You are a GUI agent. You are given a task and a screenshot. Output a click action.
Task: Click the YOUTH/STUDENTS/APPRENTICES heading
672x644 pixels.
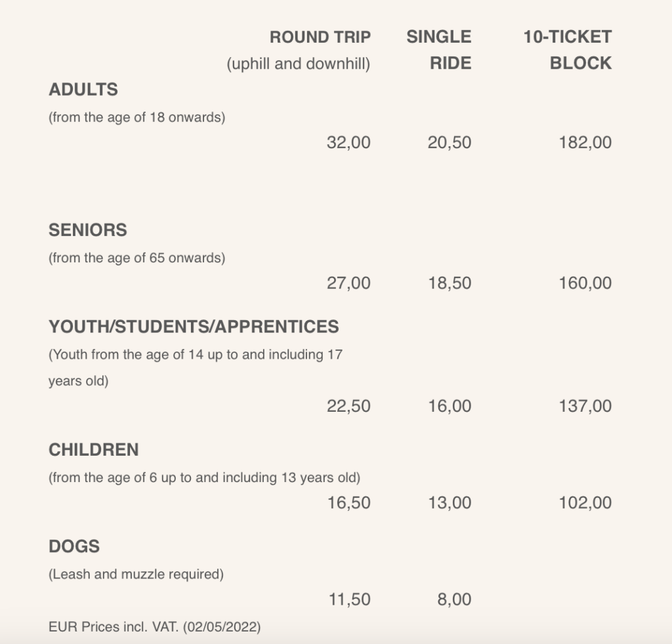194,326
